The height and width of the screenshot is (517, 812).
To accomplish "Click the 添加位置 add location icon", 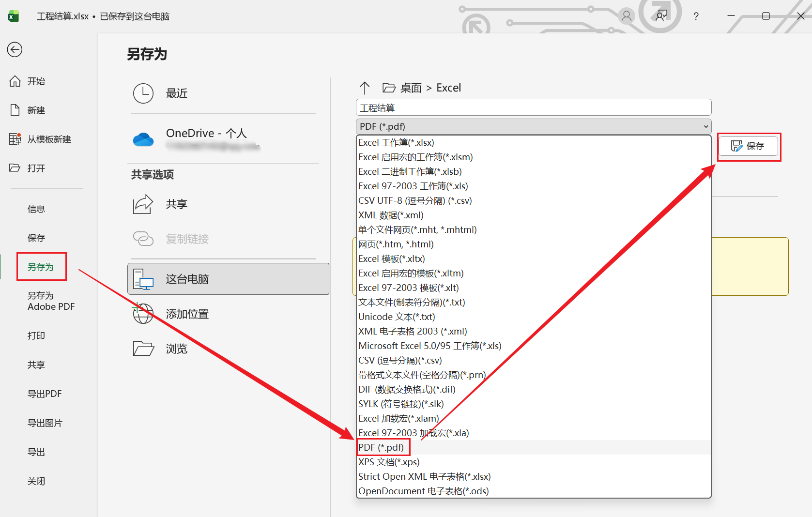I will 143,313.
